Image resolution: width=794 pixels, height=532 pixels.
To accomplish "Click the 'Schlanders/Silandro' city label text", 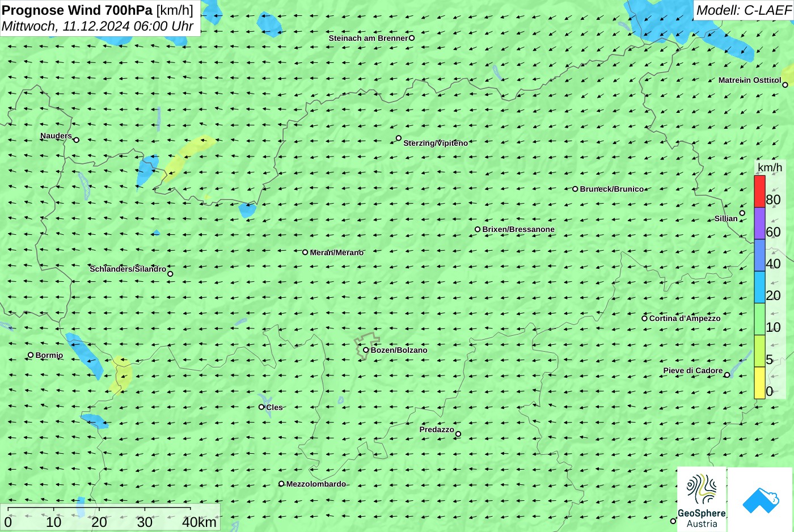I will (128, 269).
